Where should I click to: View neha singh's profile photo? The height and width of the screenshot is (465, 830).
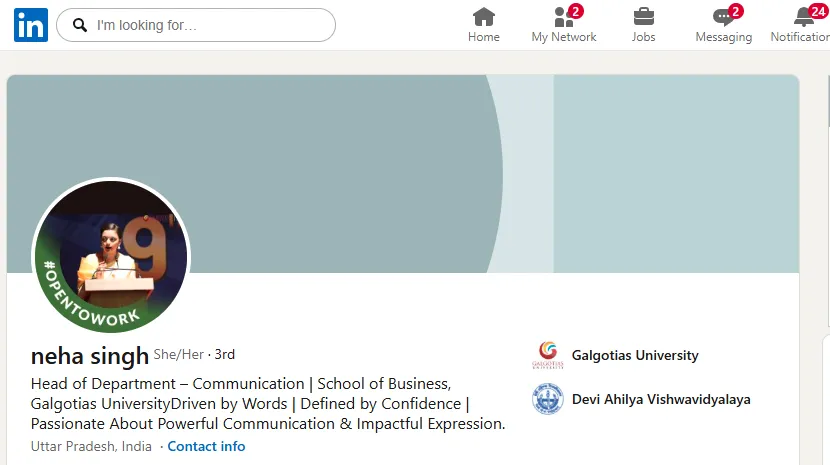[x=111, y=258]
